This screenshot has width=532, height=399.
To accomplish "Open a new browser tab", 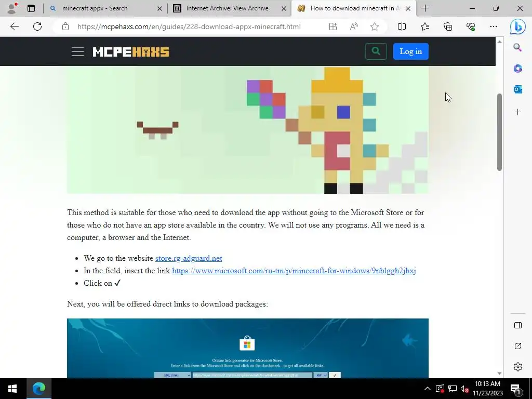I will (425, 8).
